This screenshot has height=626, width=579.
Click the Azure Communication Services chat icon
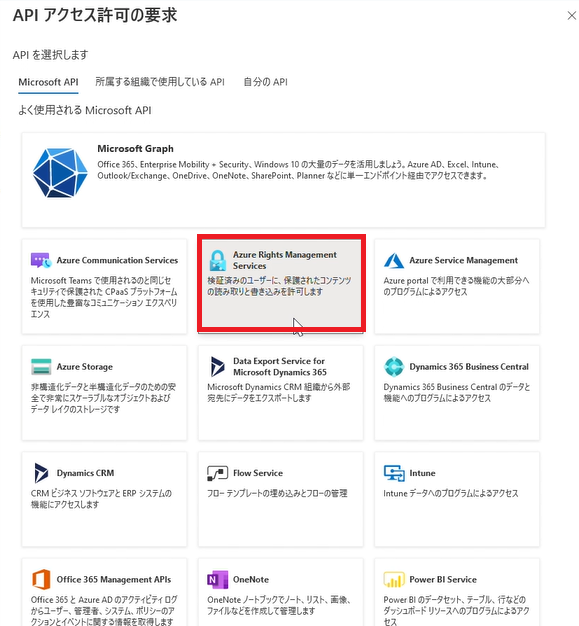pyautogui.click(x=41, y=260)
